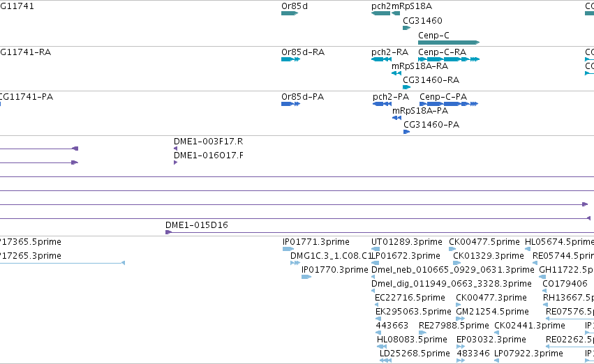
Task: Click the pch2-RA transcript label
Action: [x=389, y=52]
